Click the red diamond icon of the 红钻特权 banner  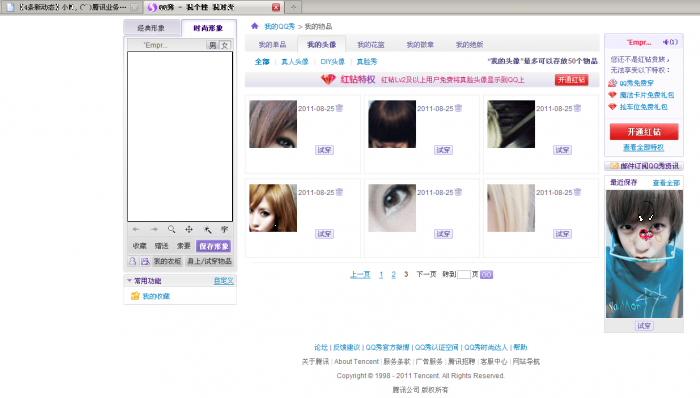click(328, 79)
